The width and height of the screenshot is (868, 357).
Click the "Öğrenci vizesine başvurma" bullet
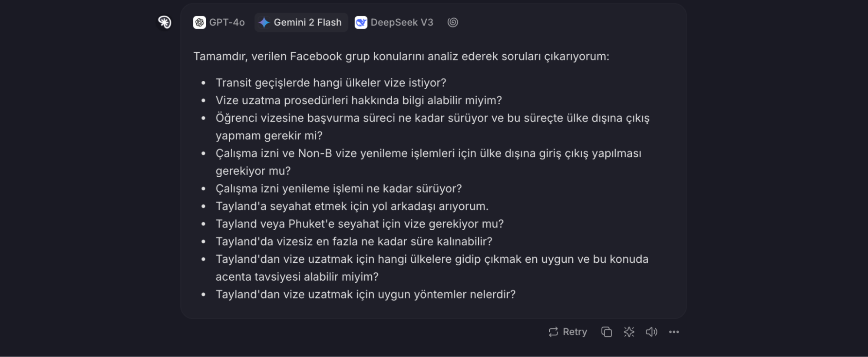(432, 127)
